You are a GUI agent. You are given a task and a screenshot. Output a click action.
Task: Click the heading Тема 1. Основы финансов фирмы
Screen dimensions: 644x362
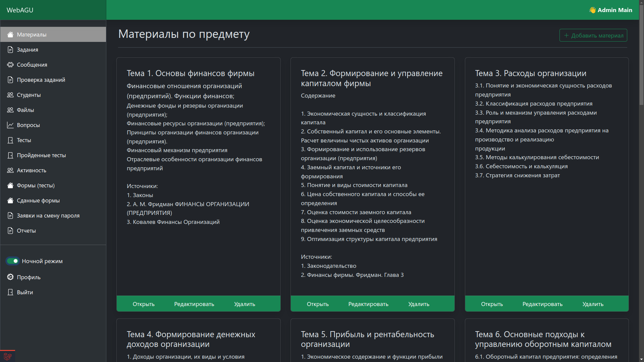click(x=191, y=73)
